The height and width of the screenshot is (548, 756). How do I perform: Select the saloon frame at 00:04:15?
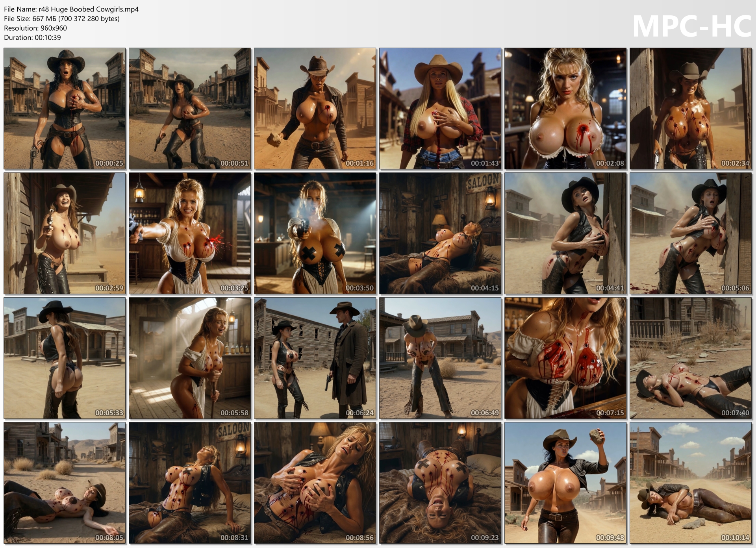click(440, 233)
